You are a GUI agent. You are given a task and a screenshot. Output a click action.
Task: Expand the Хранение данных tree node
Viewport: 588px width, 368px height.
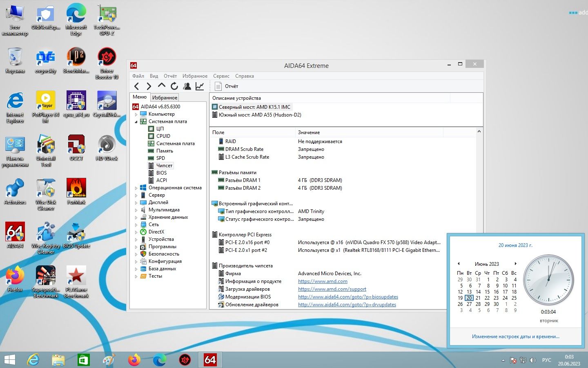[136, 218]
